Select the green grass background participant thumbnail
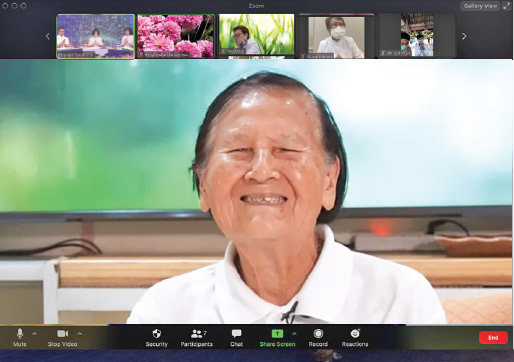Viewport: 514px width, 362px height. tap(256, 34)
